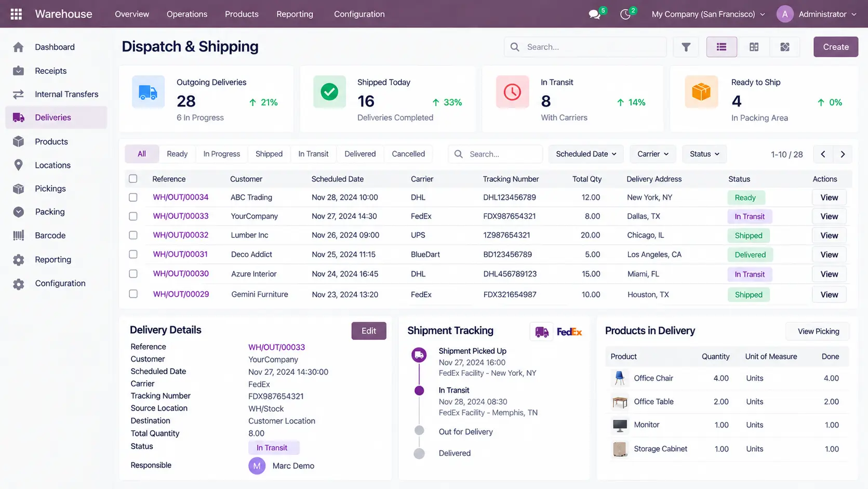Open the Carrier filter dropdown

point(653,154)
